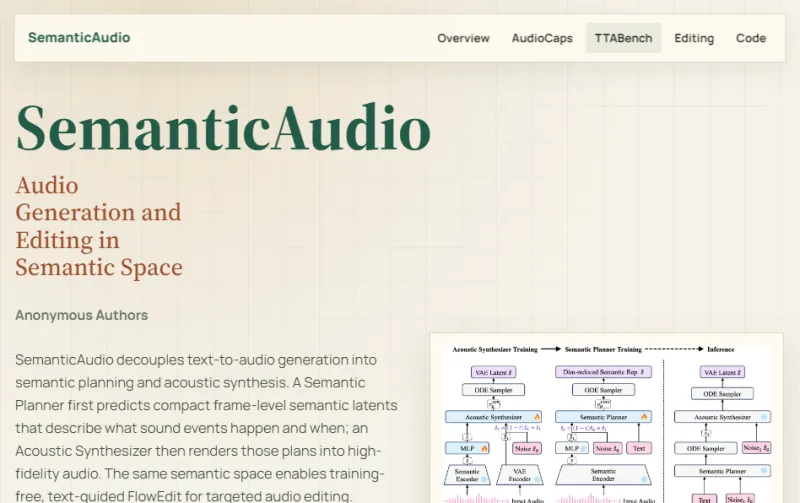Viewport: 800px width, 503px height.
Task: Open the Code nav link
Action: click(x=751, y=38)
